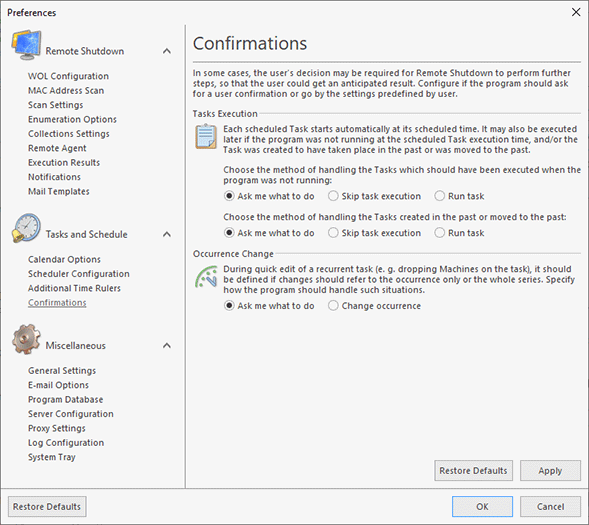Image resolution: width=589 pixels, height=525 pixels.
Task: Open Additional Time Rulers page
Action: tap(74, 288)
